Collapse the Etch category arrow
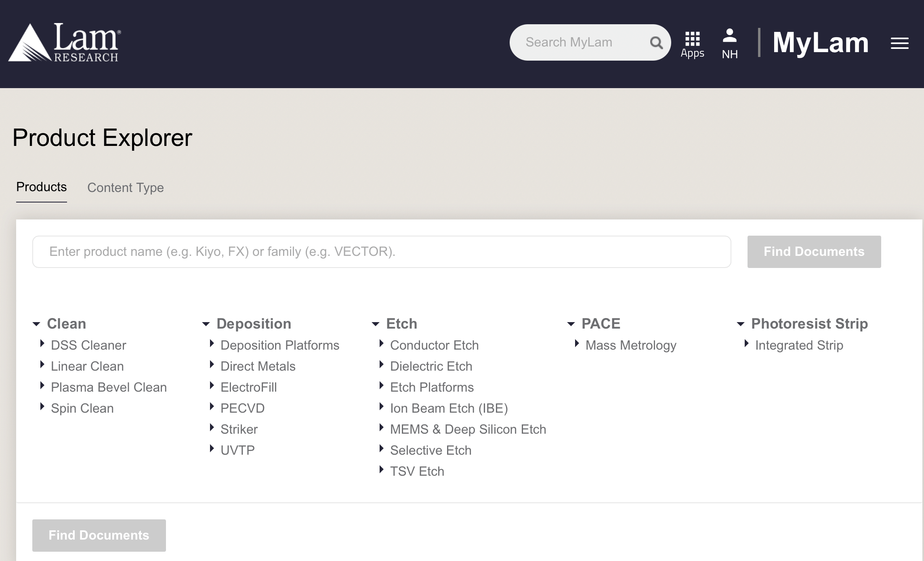Viewport: 924px width, 561px height. pos(376,324)
